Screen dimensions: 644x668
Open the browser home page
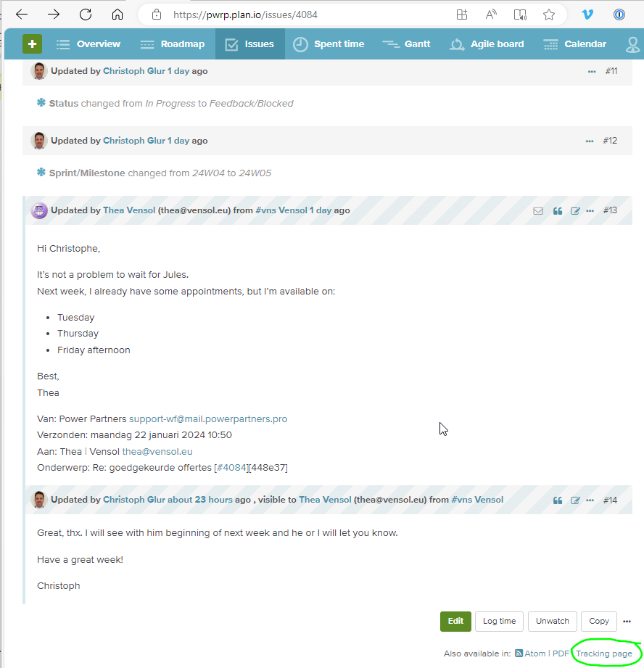point(117,15)
